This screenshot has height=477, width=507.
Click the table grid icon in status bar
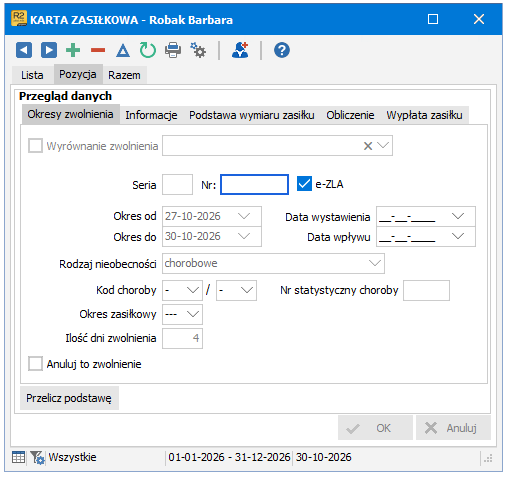18,457
